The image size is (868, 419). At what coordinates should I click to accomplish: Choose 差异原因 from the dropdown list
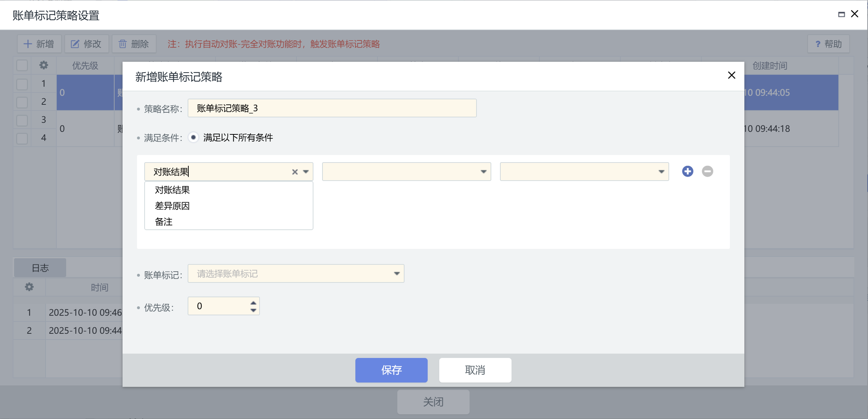point(172,206)
